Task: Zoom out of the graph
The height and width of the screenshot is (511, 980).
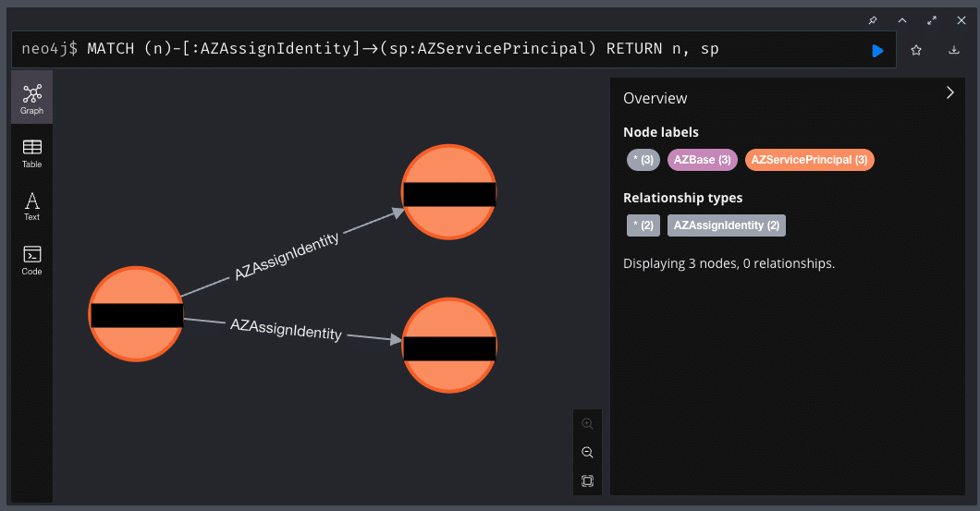Action: click(x=587, y=452)
